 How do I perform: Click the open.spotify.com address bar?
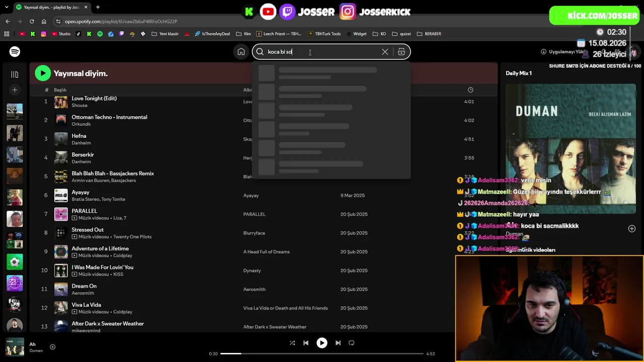121,22
